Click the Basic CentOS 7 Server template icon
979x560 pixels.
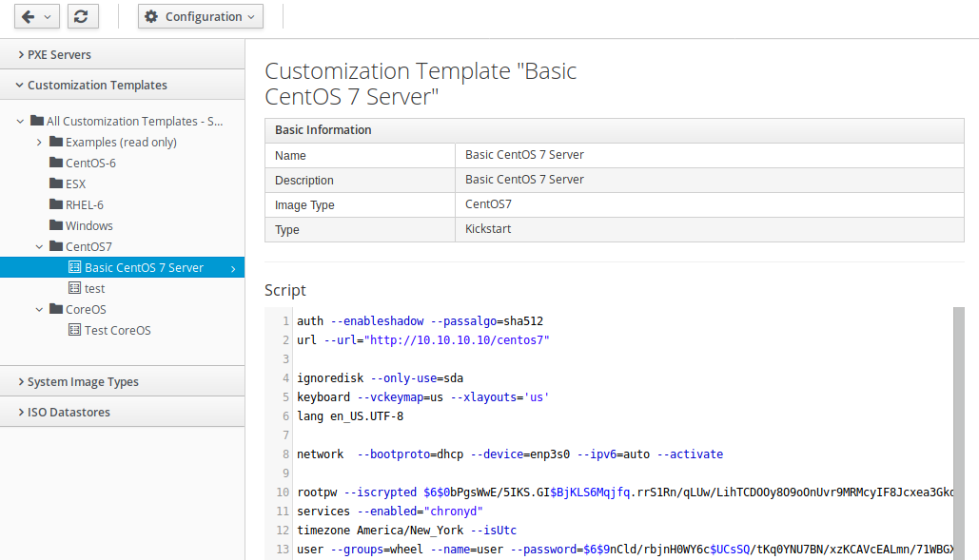click(75, 267)
